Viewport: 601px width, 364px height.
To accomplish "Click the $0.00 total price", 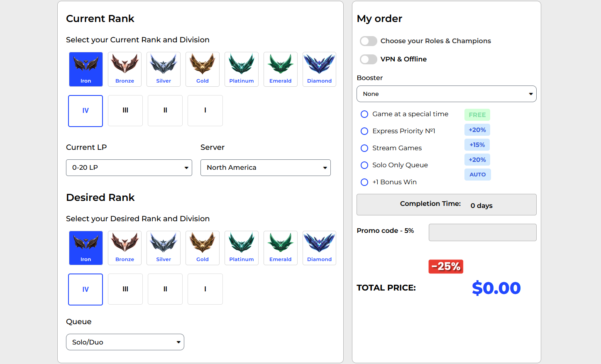I will 496,288.
